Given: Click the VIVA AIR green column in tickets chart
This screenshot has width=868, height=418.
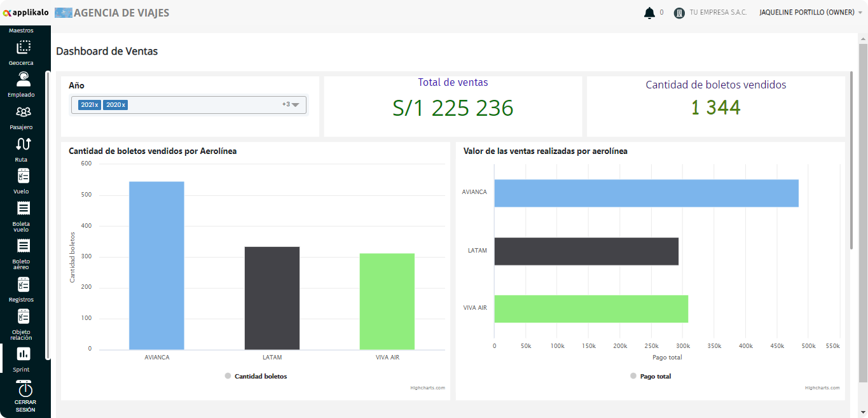Looking at the screenshot, I should (387, 302).
